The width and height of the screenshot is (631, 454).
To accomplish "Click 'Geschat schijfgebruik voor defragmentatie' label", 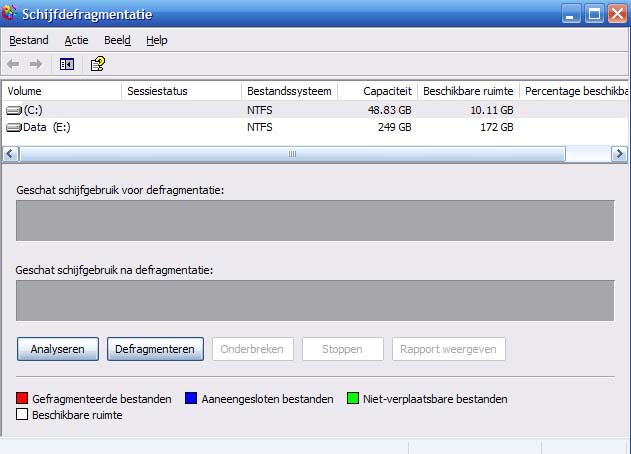I will [120, 190].
